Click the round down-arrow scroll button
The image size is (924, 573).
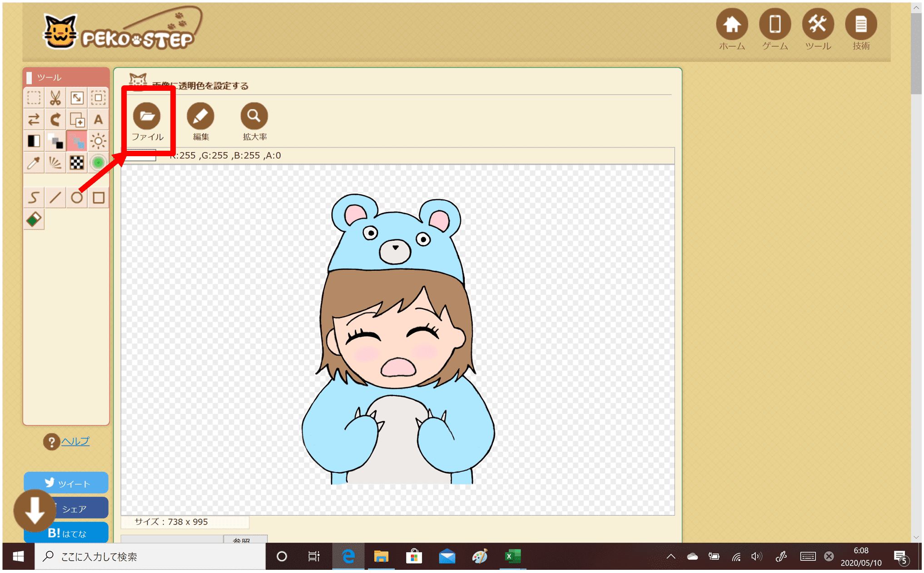click(35, 511)
